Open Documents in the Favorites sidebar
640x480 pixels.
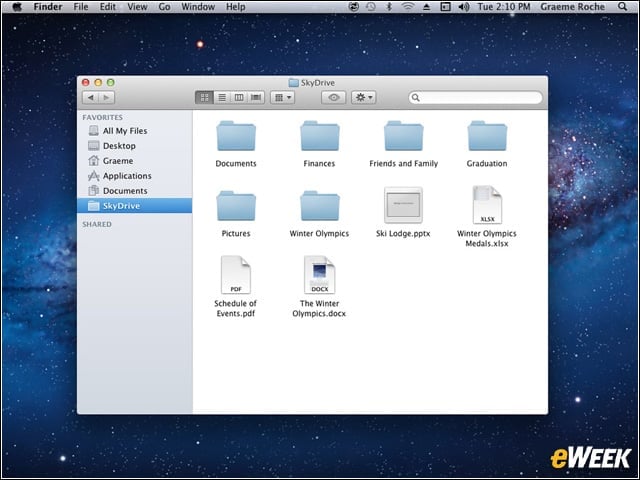tap(135, 191)
